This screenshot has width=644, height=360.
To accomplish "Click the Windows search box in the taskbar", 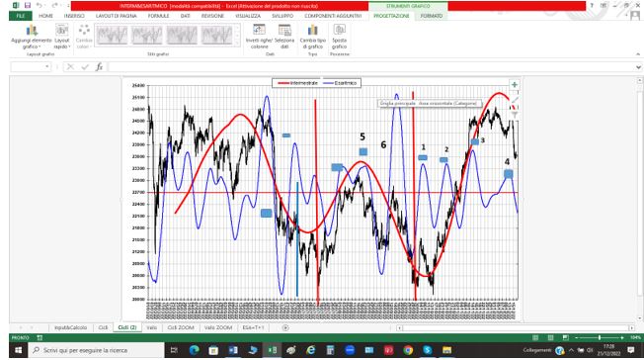I will point(97,350).
